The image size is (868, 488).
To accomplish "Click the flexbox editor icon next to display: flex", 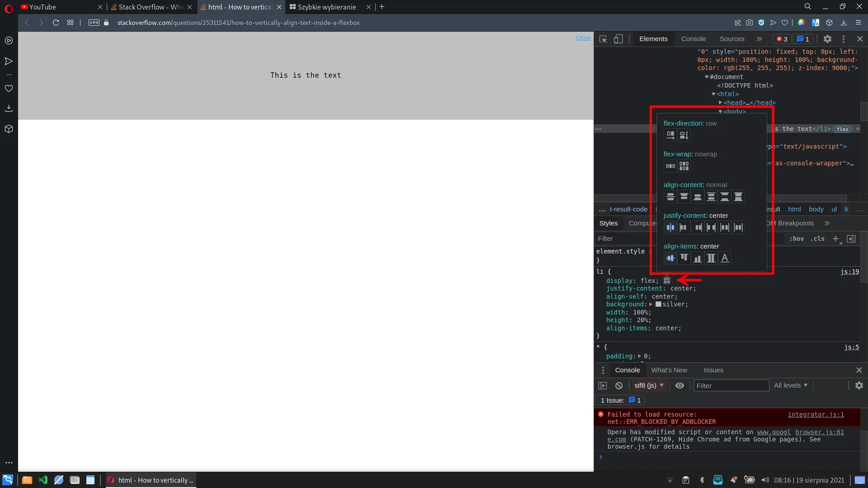I will click(667, 281).
